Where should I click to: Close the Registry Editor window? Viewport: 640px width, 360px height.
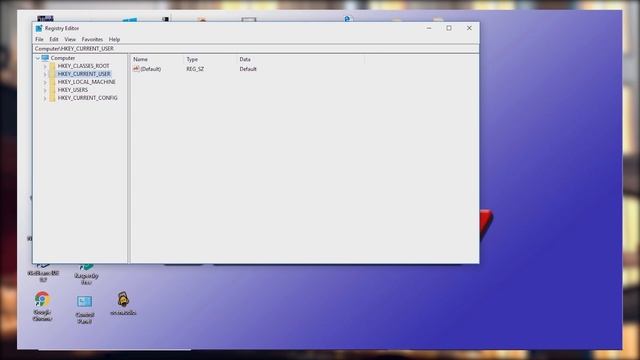click(469, 28)
